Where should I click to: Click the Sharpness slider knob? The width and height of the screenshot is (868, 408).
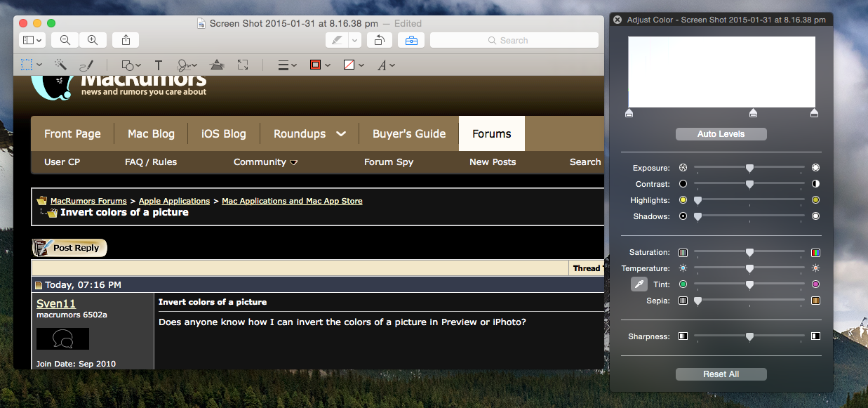(749, 336)
